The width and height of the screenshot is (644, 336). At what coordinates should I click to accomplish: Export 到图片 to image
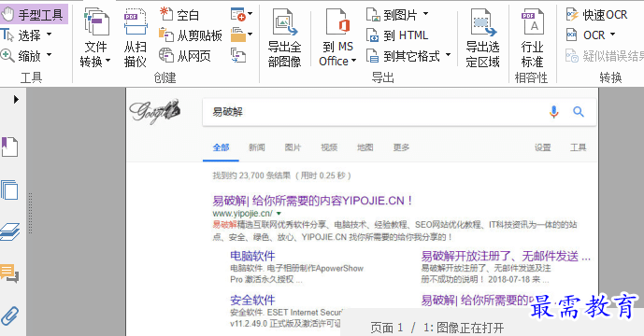(393, 15)
